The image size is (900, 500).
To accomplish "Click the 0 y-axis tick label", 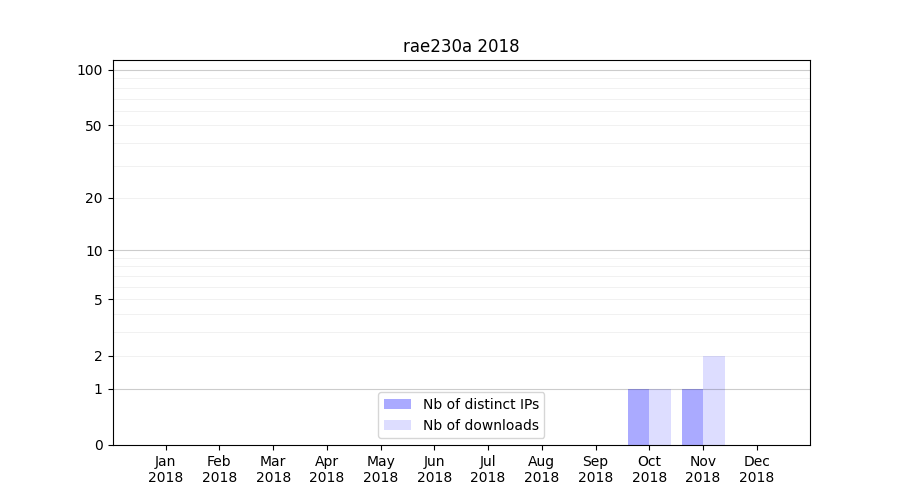I will 98,445.
